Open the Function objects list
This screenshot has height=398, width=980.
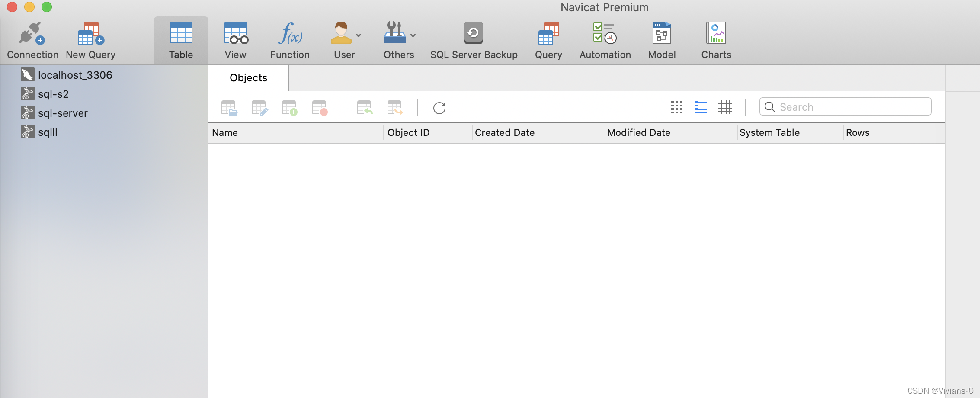click(x=290, y=41)
